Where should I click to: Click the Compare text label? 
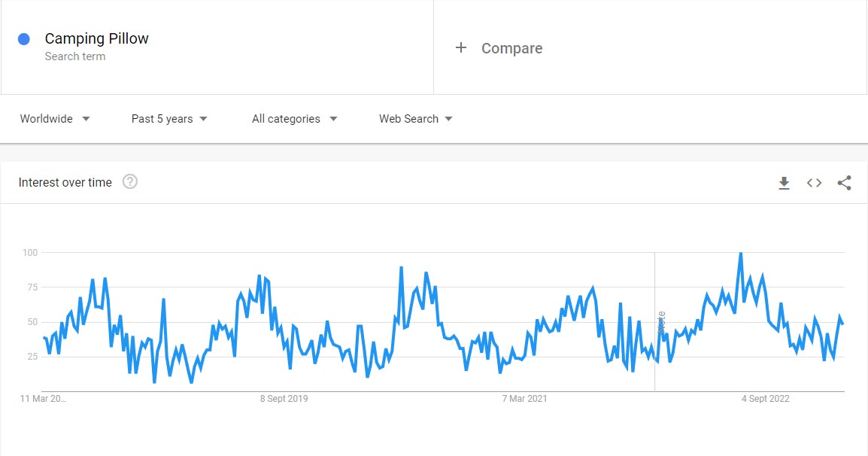tap(511, 48)
